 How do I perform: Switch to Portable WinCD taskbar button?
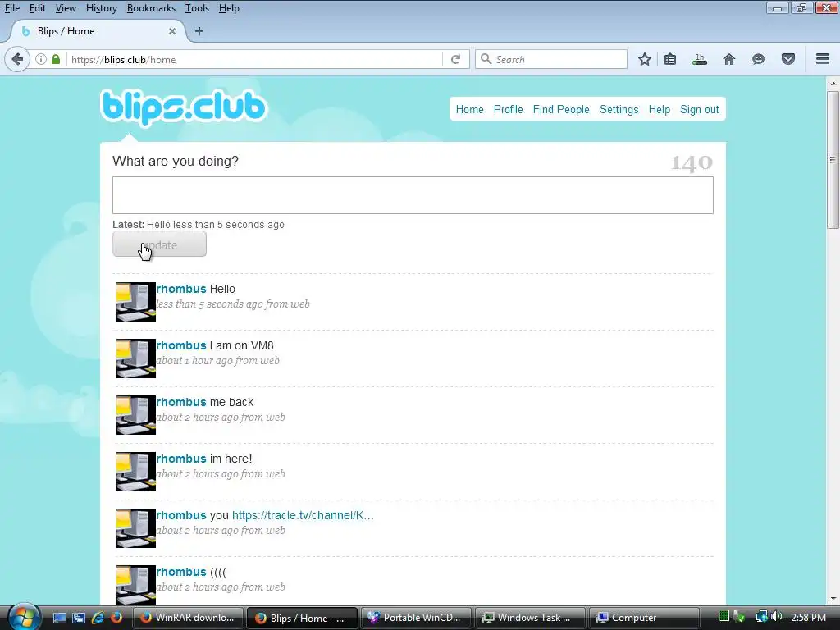(416, 618)
